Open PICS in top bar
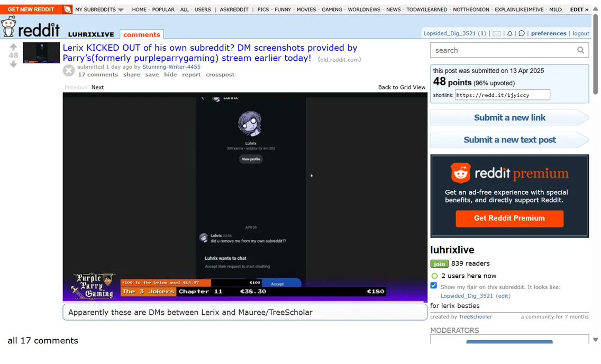 pyautogui.click(x=263, y=10)
